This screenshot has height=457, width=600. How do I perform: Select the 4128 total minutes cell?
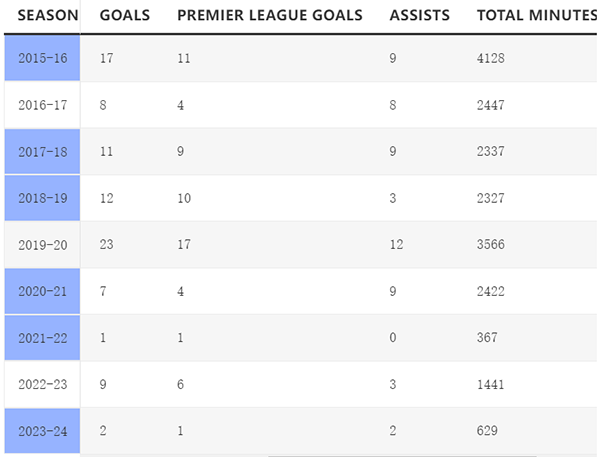coord(492,58)
